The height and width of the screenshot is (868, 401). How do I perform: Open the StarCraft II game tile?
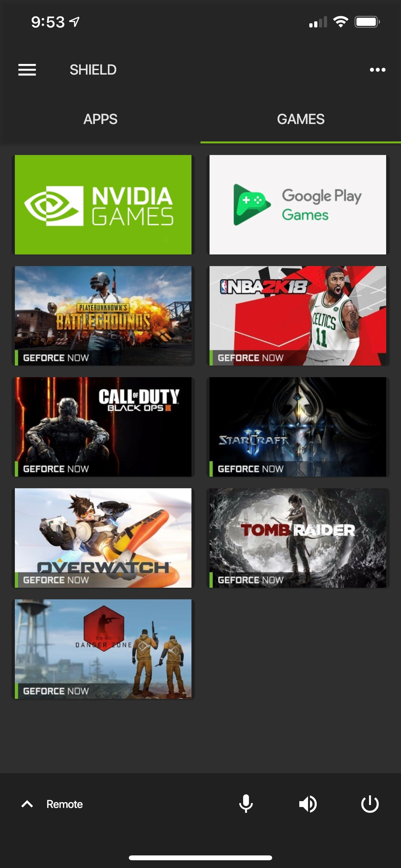[x=298, y=427]
